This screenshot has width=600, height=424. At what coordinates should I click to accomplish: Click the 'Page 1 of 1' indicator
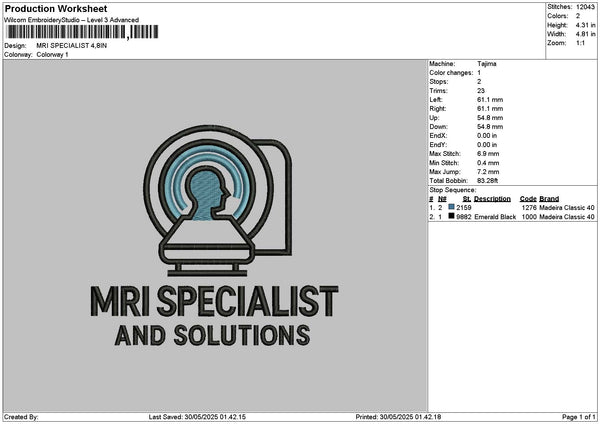[x=579, y=417]
